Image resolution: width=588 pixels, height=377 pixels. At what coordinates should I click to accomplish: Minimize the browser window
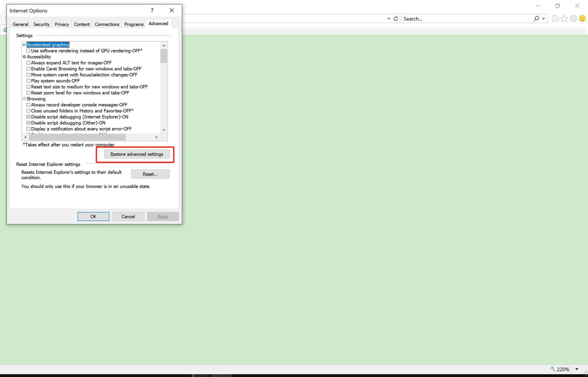538,6
